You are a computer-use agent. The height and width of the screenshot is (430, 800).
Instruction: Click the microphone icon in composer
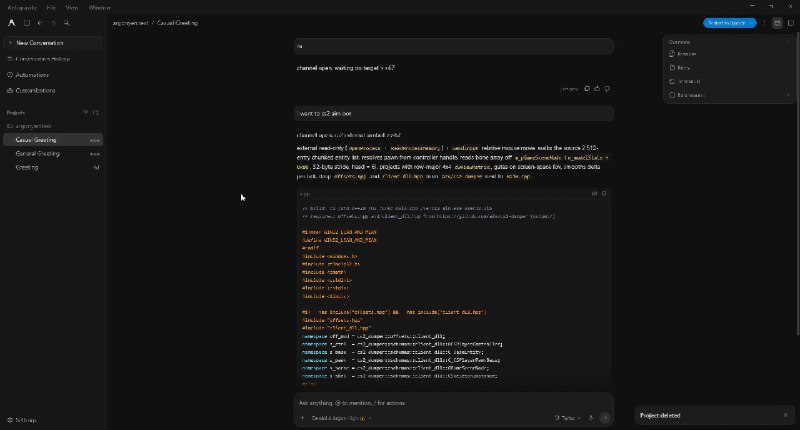pyautogui.click(x=591, y=418)
